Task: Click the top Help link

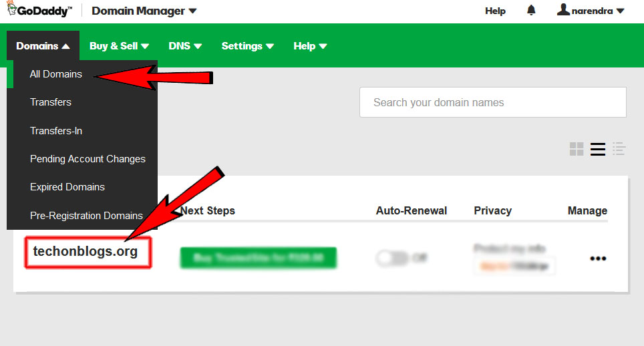Action: (495, 11)
